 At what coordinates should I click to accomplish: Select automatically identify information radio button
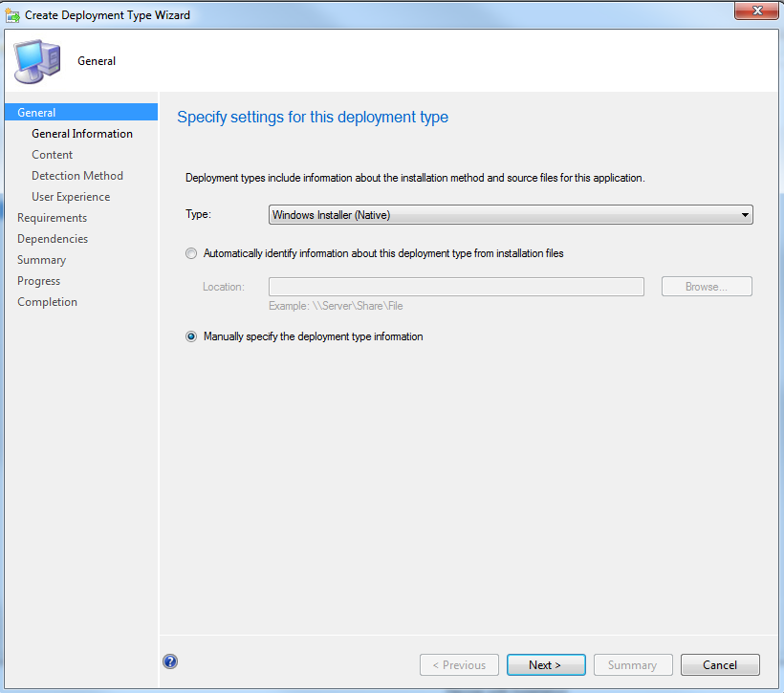191,253
